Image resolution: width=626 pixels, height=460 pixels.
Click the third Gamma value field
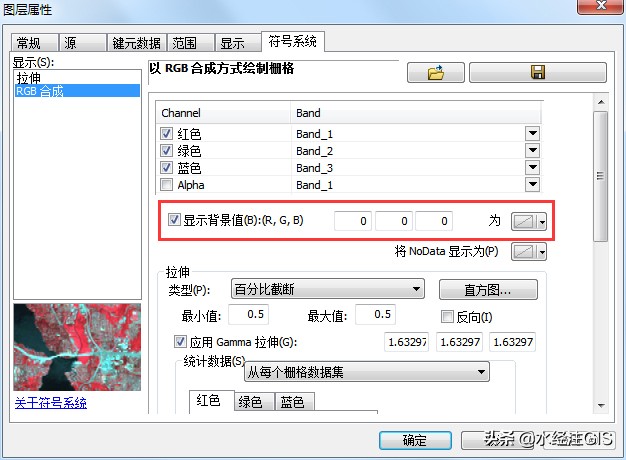click(512, 342)
